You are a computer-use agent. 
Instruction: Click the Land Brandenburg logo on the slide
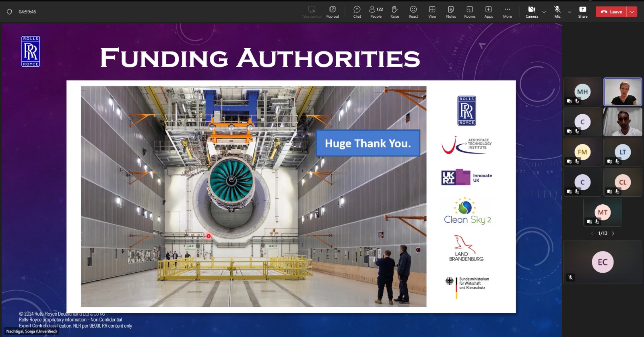click(466, 249)
